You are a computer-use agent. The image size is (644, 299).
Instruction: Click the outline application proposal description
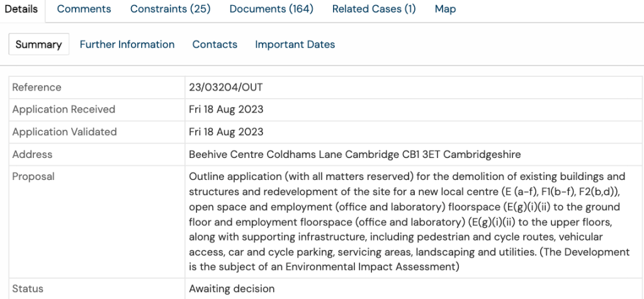tap(409, 222)
